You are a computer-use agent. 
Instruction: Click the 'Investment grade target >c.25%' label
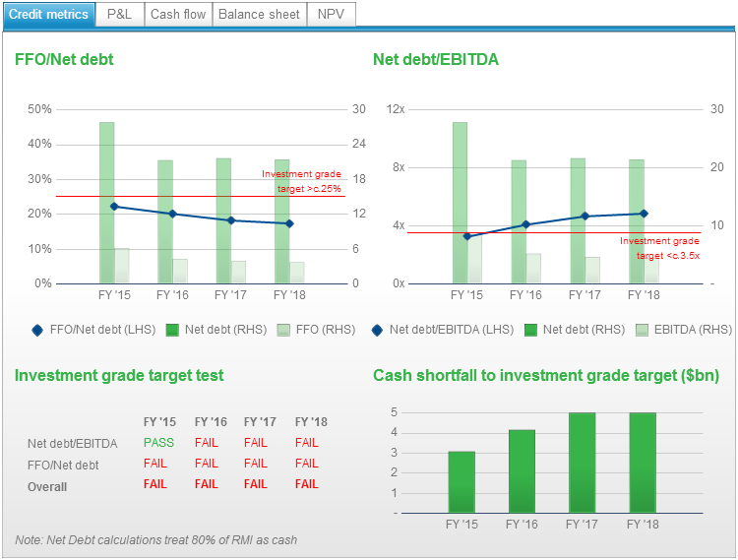click(301, 181)
